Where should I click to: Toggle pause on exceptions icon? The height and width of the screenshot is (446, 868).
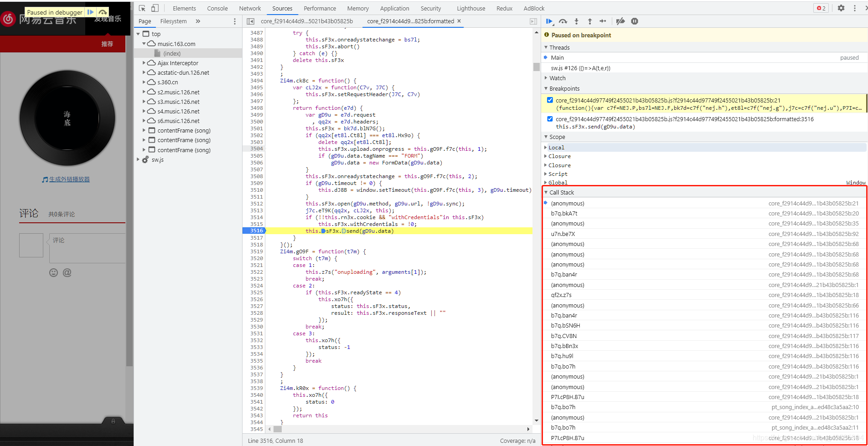click(x=634, y=21)
